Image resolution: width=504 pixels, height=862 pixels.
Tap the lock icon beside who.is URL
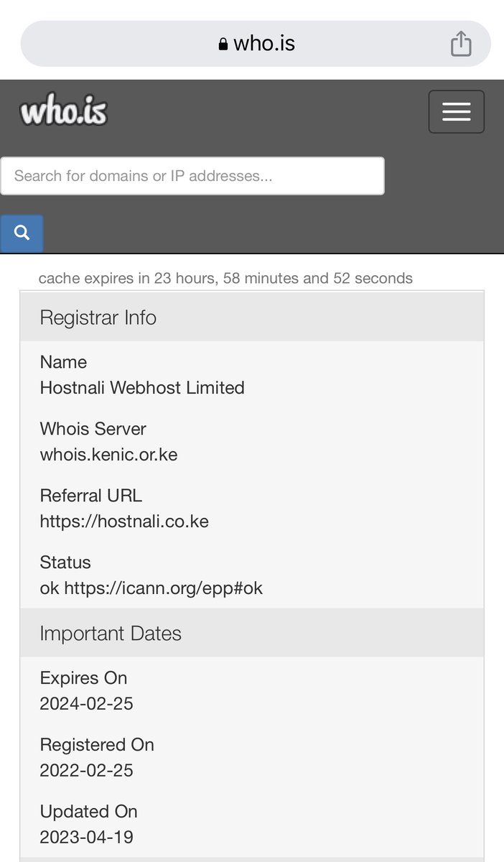223,45
